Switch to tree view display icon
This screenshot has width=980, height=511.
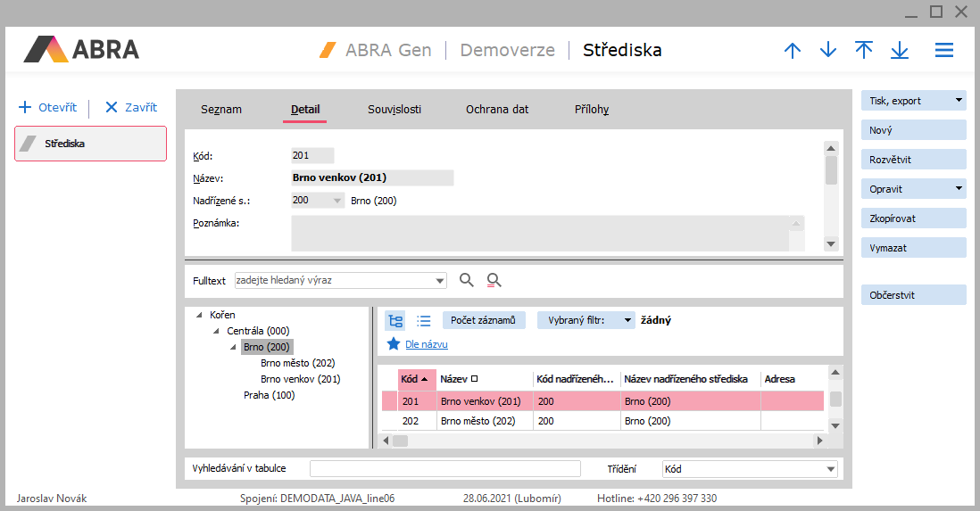point(394,320)
